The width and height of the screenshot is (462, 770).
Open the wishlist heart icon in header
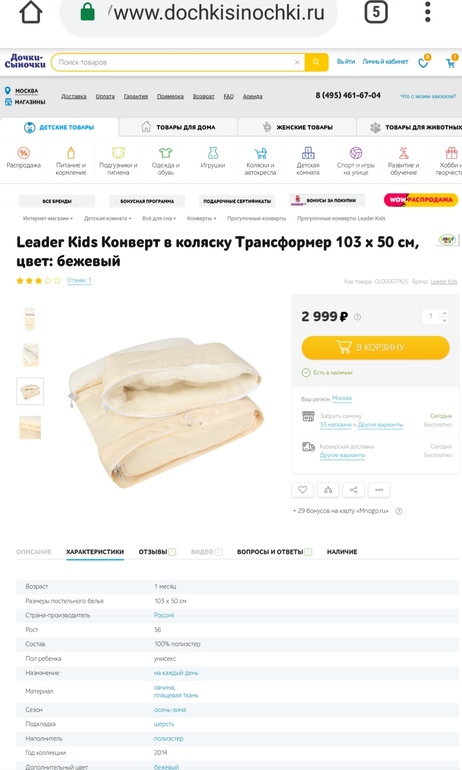(x=423, y=62)
